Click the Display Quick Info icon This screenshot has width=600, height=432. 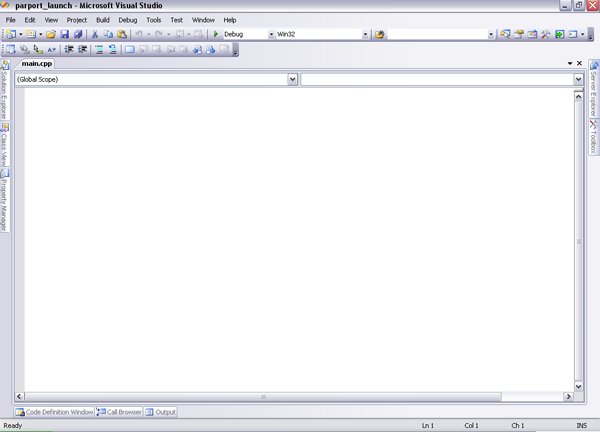(38, 49)
